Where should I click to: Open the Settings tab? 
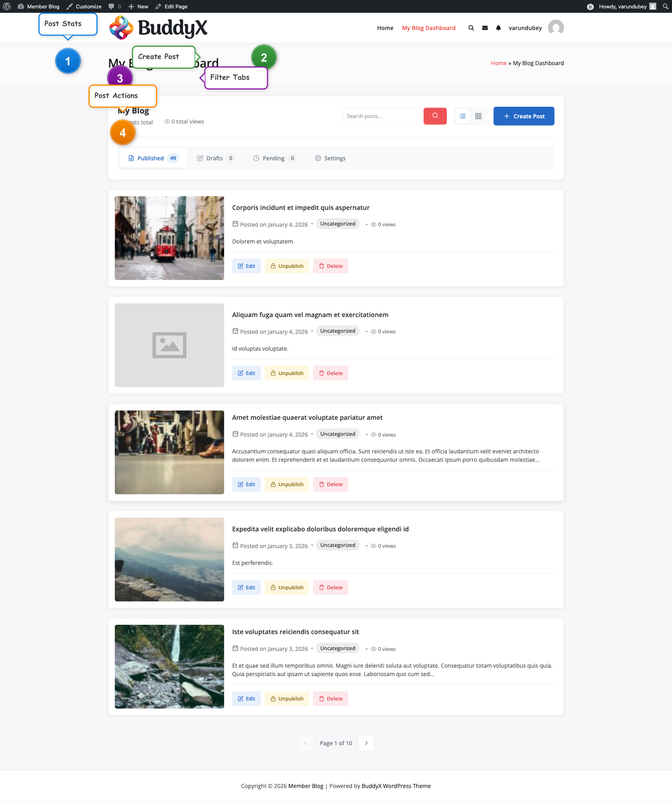(330, 158)
